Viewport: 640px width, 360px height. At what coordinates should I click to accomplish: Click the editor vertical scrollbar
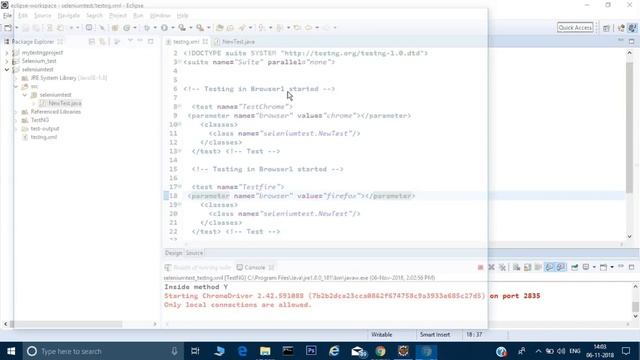629,127
